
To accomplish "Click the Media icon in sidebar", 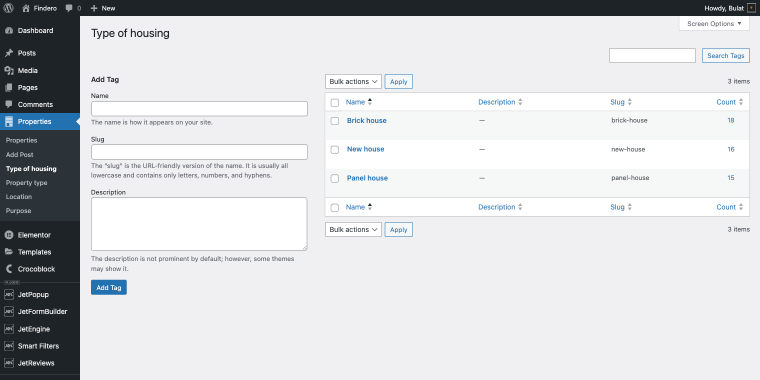I will click(x=9, y=70).
